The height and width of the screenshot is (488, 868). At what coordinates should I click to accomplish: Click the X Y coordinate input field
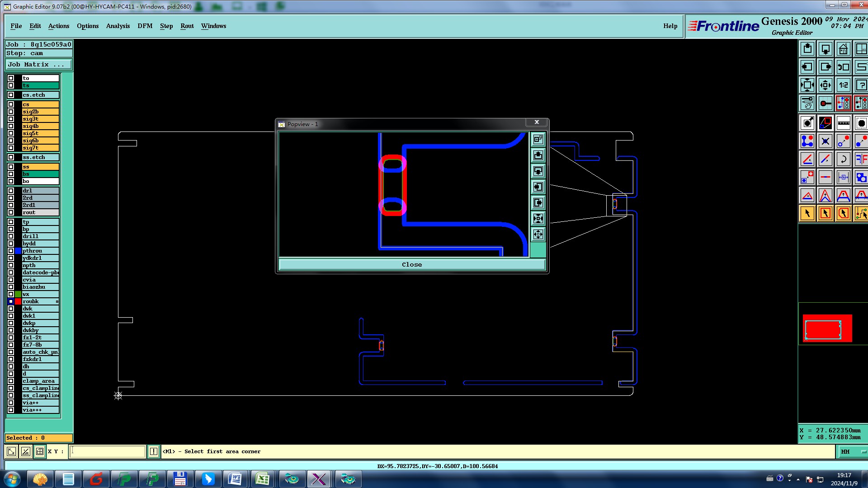[107, 451]
